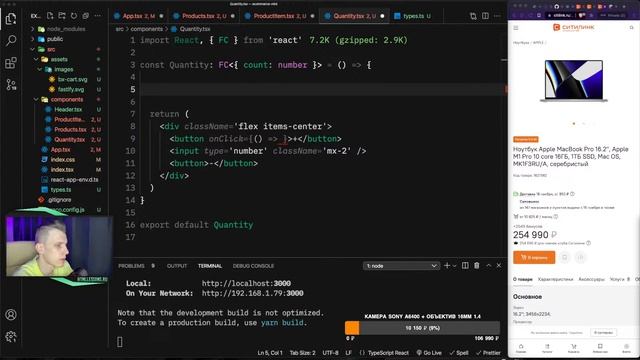640x360 pixels.
Task: Open the Accounts menu in the activity bar
Action: point(11,315)
